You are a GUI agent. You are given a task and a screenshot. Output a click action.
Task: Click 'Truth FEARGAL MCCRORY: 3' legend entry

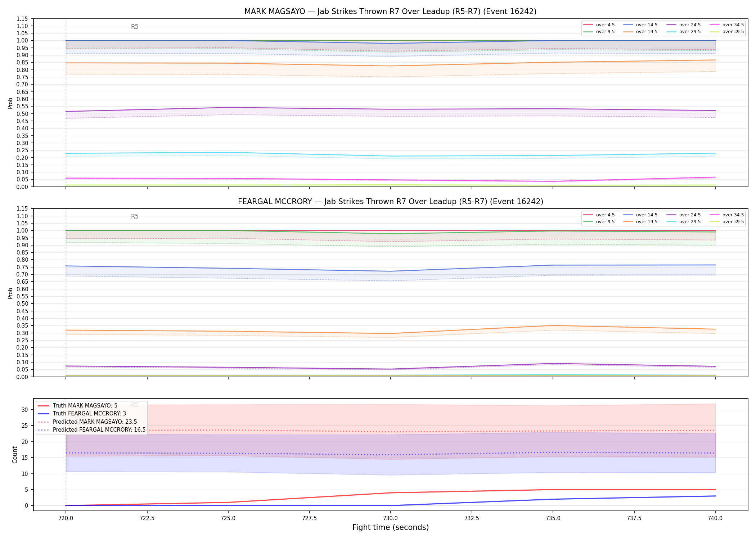[x=82, y=414]
